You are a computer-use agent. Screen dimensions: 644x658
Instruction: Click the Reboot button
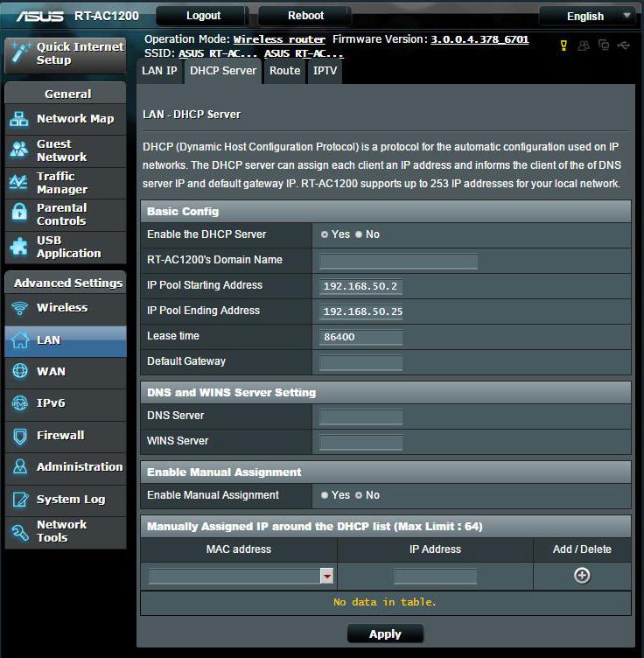click(305, 16)
